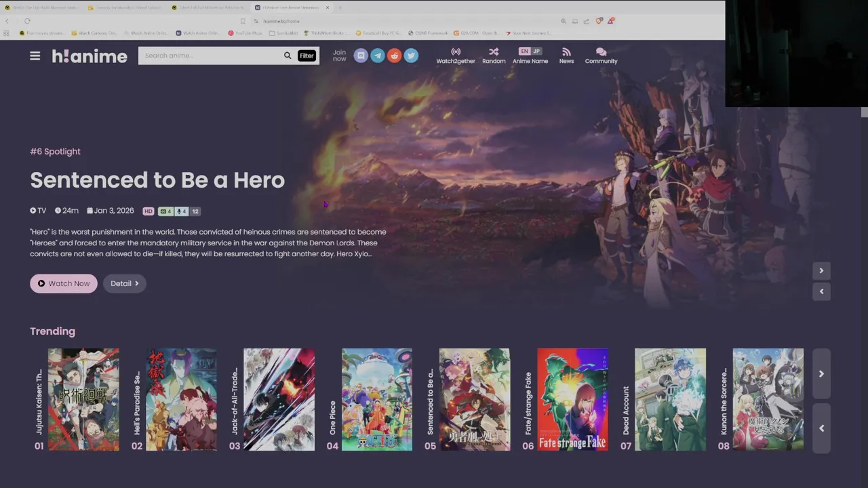Go back to the previous spotlight slide
This screenshot has width=868, height=488.
click(x=821, y=291)
